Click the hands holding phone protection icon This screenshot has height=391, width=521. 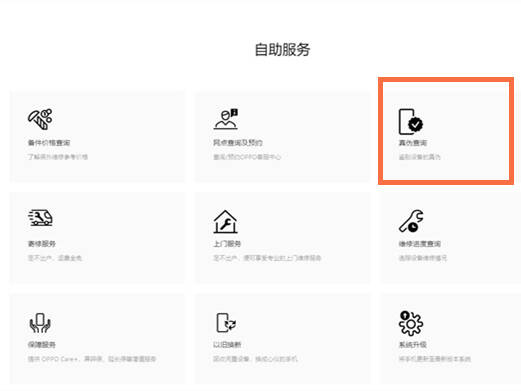click(40, 323)
